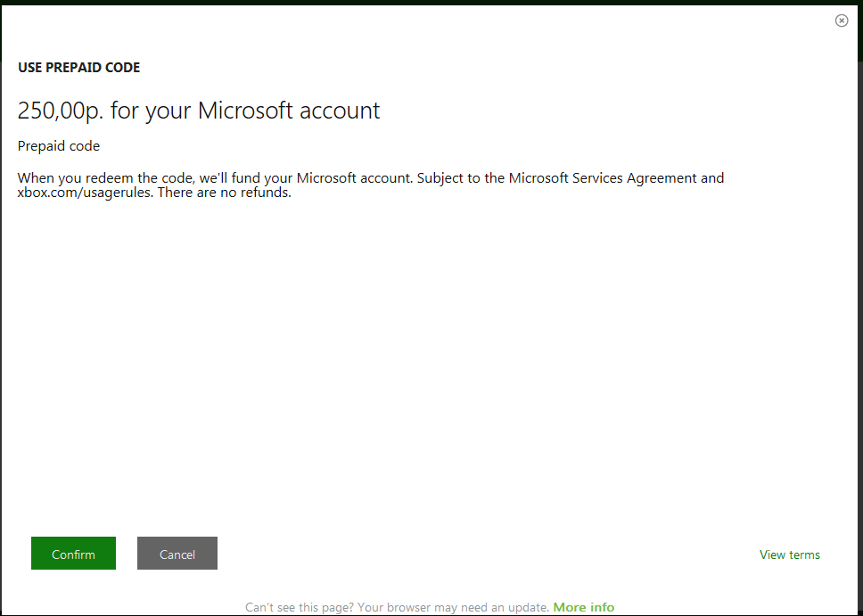Select the 'There are no refunds' paragraph
Image resolution: width=863 pixels, height=616 pixels.
pyautogui.click(x=370, y=185)
